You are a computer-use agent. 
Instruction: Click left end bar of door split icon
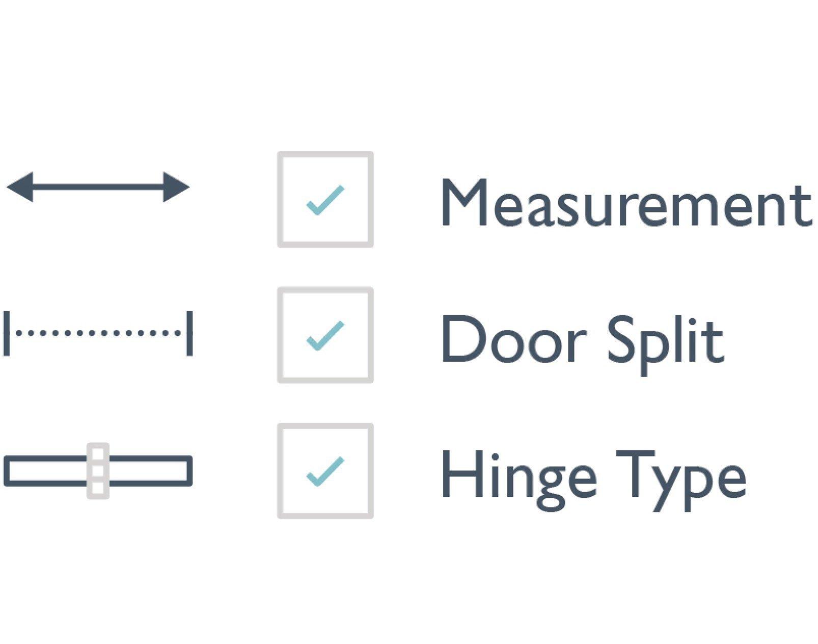point(7,333)
